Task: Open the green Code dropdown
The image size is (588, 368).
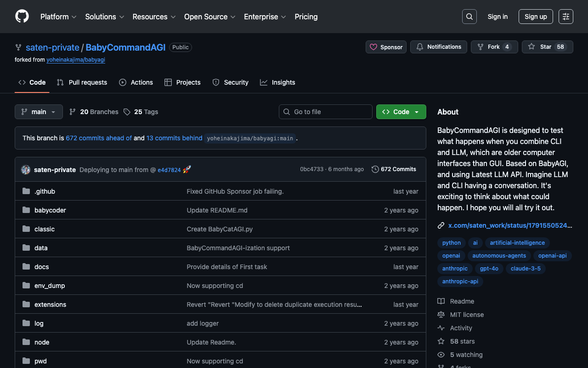Action: [x=401, y=112]
